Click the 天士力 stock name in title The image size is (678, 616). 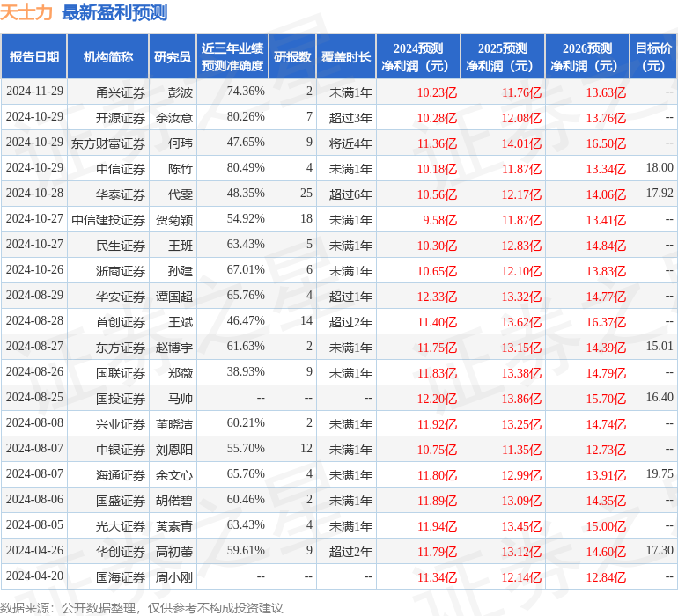coord(27,13)
